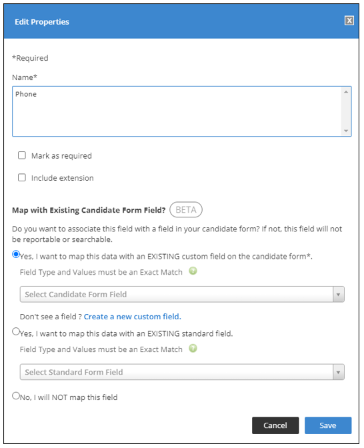Open Create a new custom field link

[132, 316]
